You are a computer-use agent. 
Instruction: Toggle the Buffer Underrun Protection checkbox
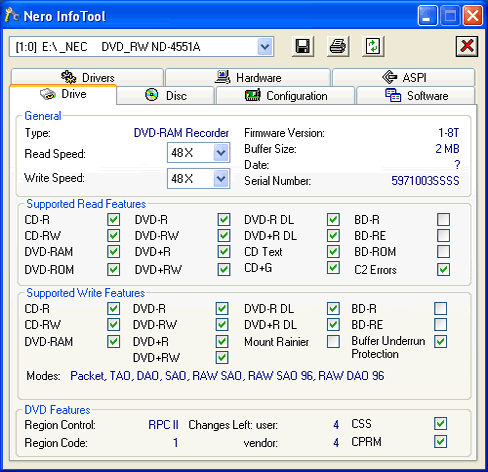pos(441,341)
